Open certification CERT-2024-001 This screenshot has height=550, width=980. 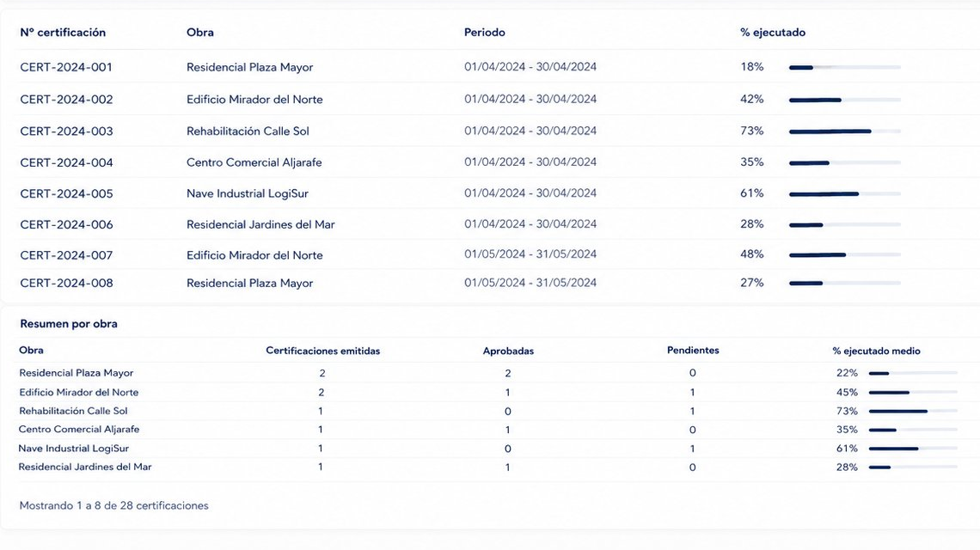[x=66, y=67]
